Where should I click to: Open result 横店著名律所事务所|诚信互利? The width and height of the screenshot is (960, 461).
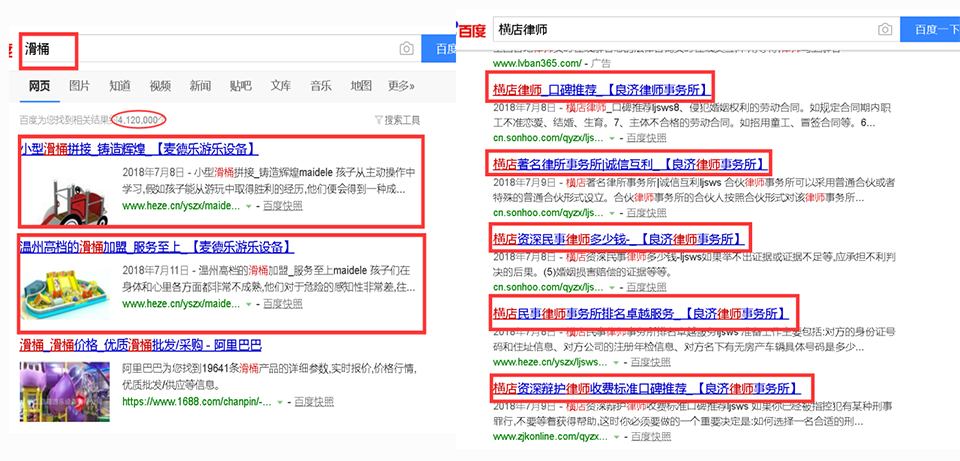[629, 164]
